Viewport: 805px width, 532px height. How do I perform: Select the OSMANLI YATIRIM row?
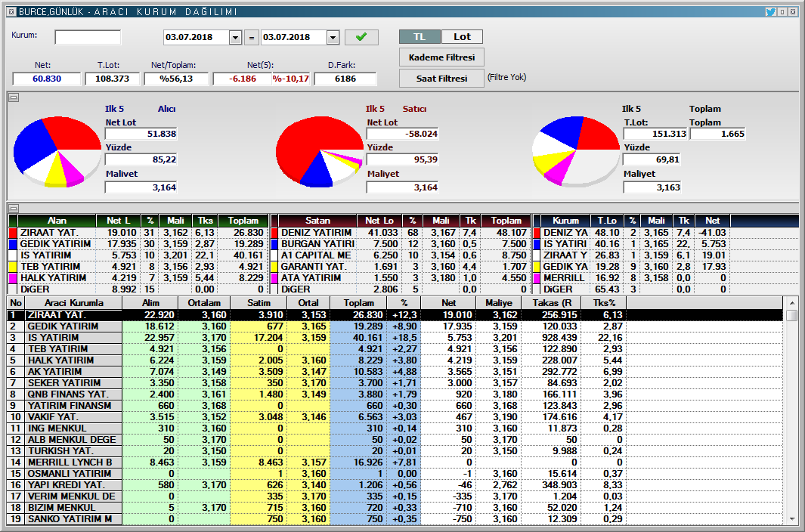coord(395,473)
